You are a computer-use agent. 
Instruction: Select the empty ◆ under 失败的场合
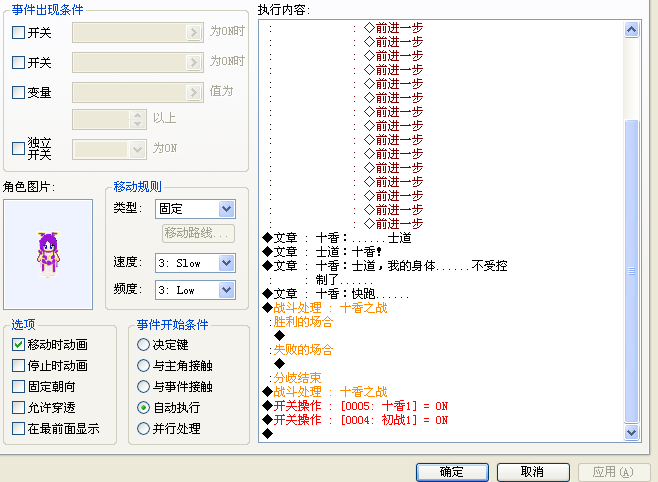point(279,363)
